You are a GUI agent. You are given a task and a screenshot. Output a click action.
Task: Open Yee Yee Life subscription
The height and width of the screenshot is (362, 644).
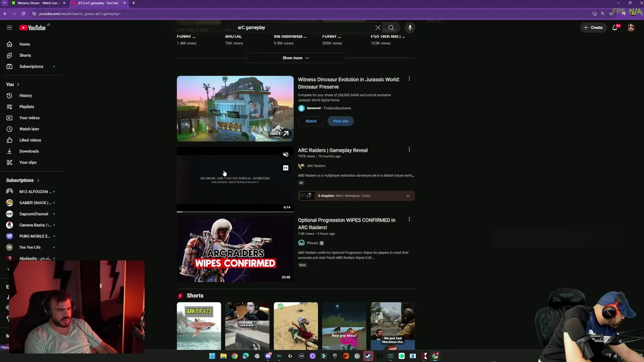30,247
